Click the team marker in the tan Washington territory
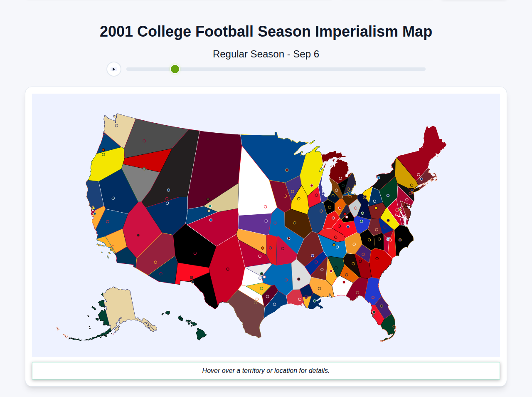The width and height of the screenshot is (532, 397). pos(116,125)
